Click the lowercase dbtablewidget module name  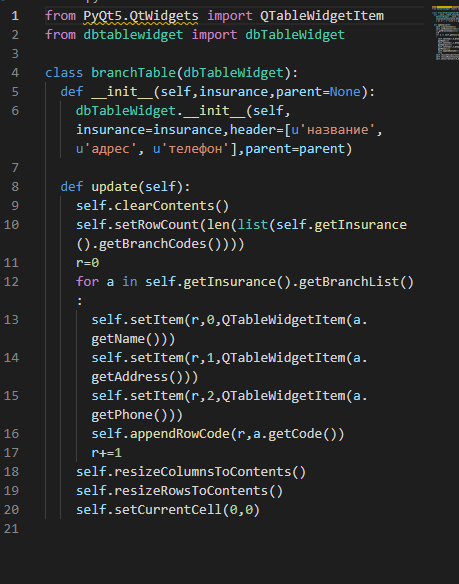click(x=133, y=35)
